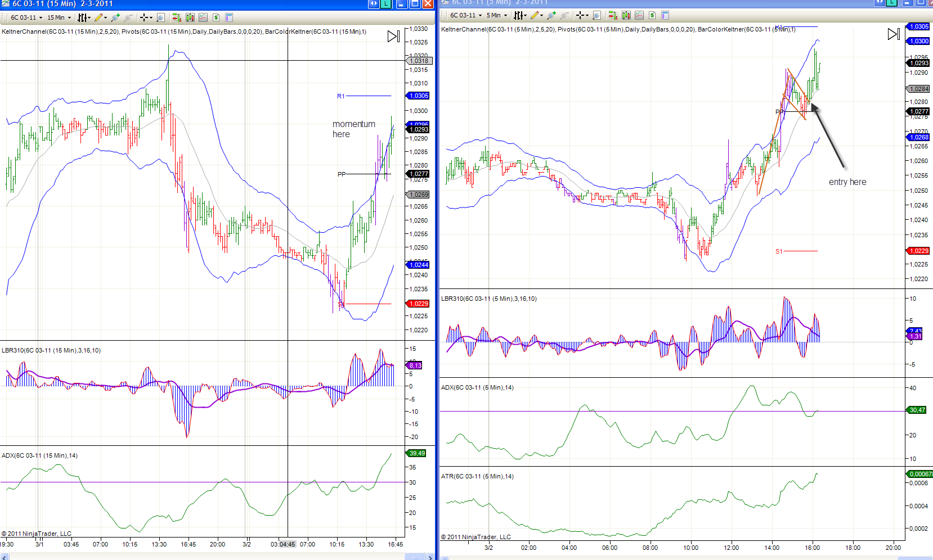Click the 30,47 ADX value marker
Screen dimensions: 933x560
(x=917, y=410)
